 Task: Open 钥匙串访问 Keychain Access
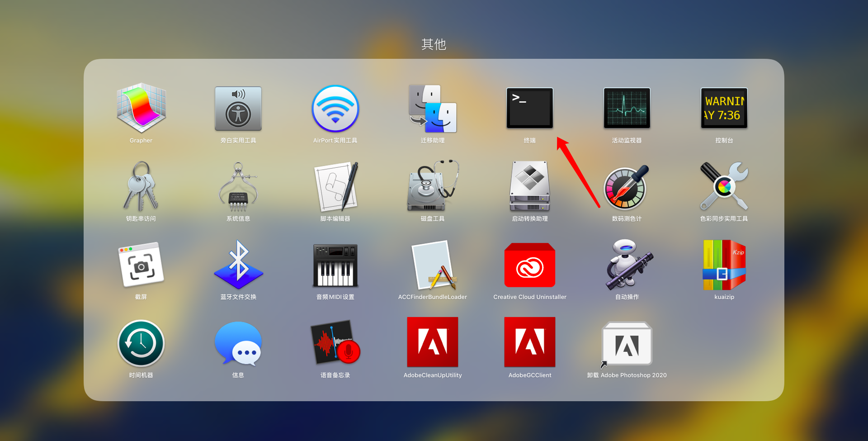coord(141,186)
